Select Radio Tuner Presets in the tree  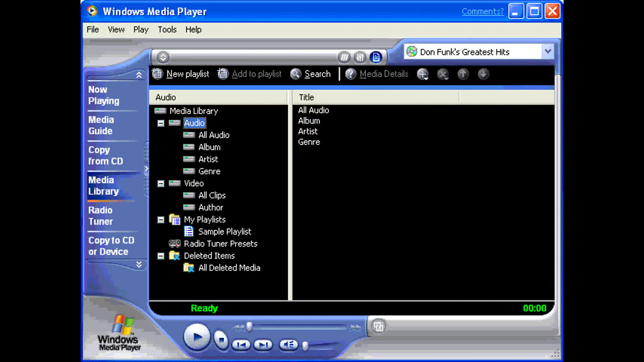[220, 243]
